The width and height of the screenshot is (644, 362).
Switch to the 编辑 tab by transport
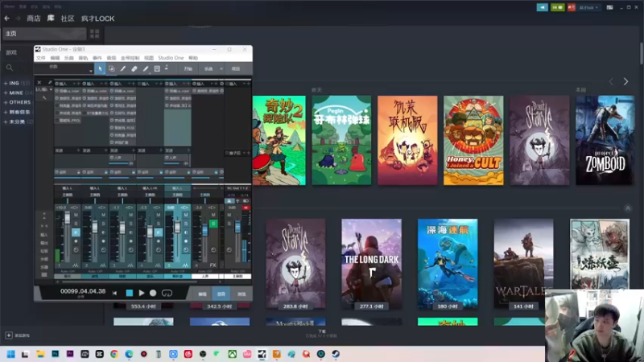(x=202, y=294)
